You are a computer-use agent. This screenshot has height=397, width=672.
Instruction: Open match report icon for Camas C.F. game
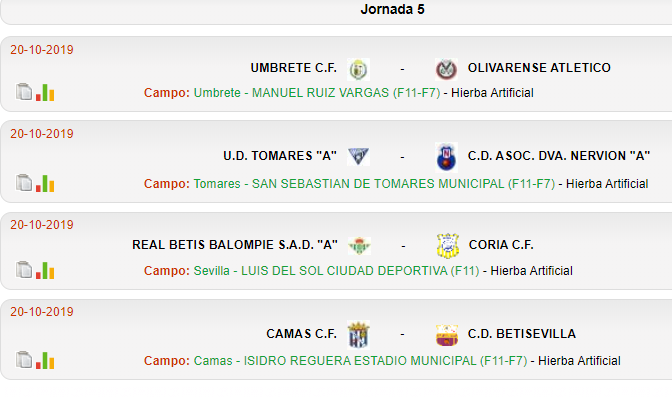pyautogui.click(x=24, y=360)
